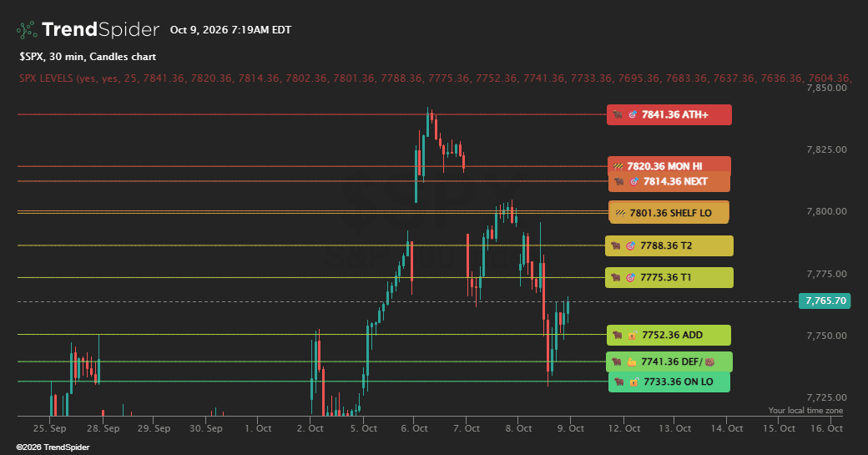Select the 7775.36 T1 level label text

pyautogui.click(x=666, y=278)
